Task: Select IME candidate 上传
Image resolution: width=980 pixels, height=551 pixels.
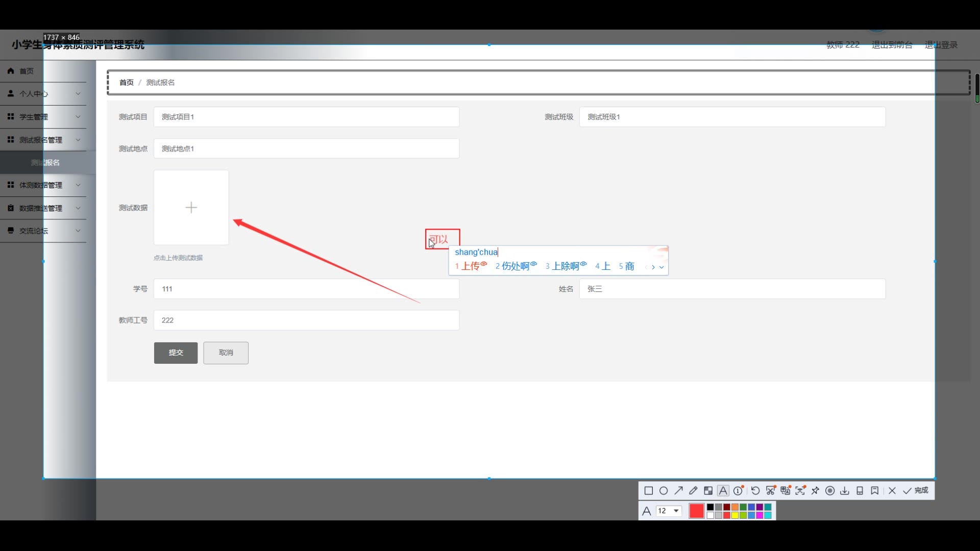Action: coord(471,266)
